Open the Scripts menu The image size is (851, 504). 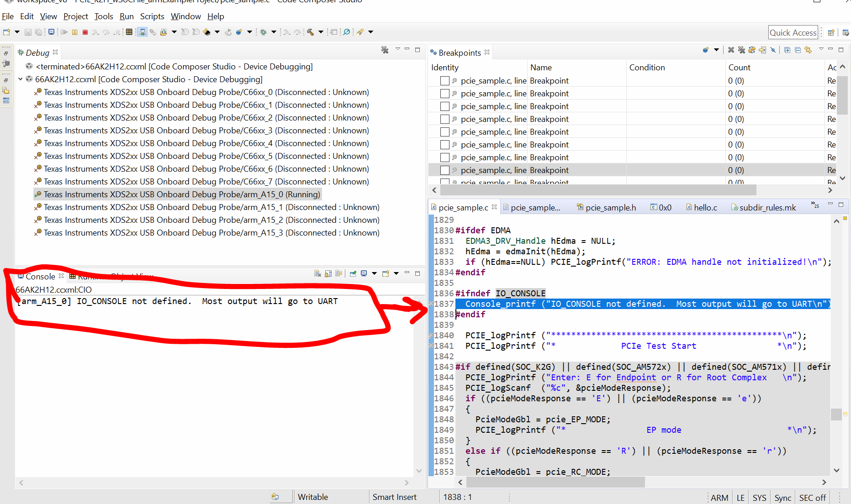152,16
